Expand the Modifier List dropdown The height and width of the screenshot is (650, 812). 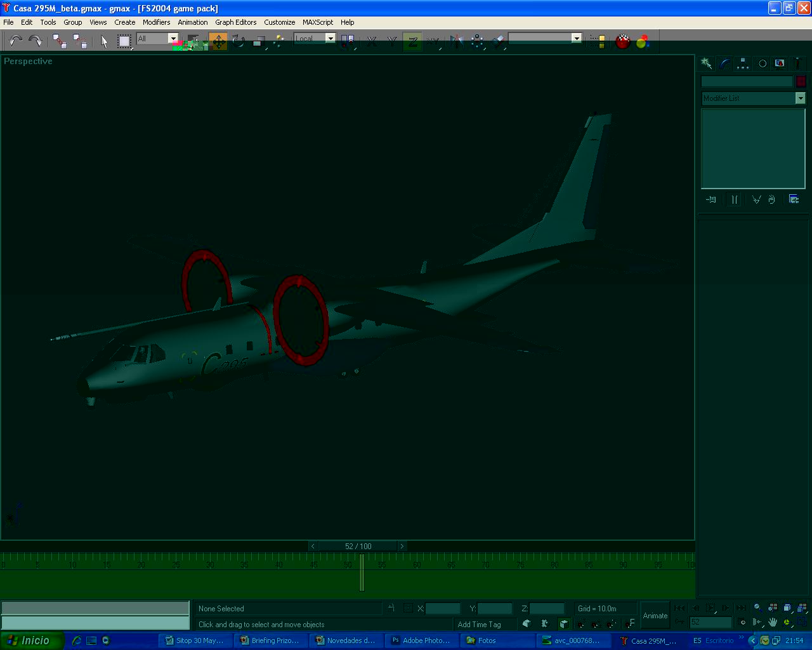[800, 98]
